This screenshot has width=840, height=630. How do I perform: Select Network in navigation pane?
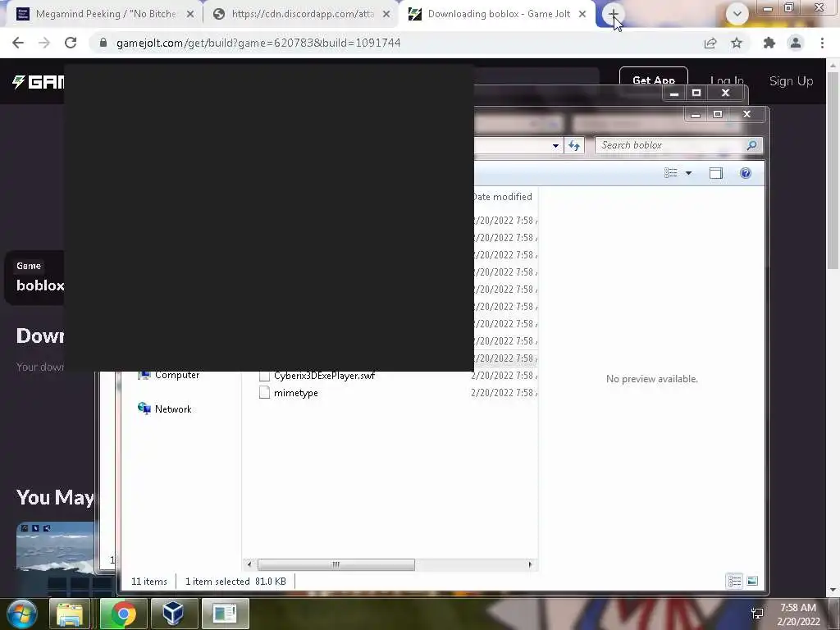click(173, 409)
